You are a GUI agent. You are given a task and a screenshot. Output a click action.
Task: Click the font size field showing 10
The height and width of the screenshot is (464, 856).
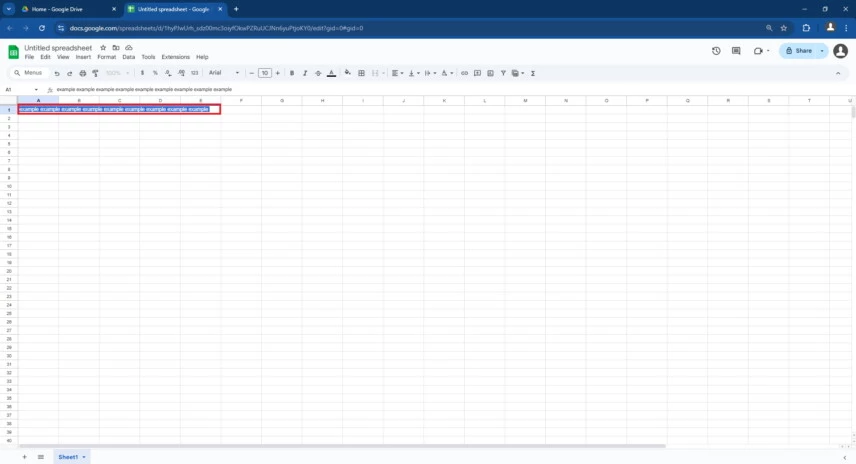(x=265, y=73)
